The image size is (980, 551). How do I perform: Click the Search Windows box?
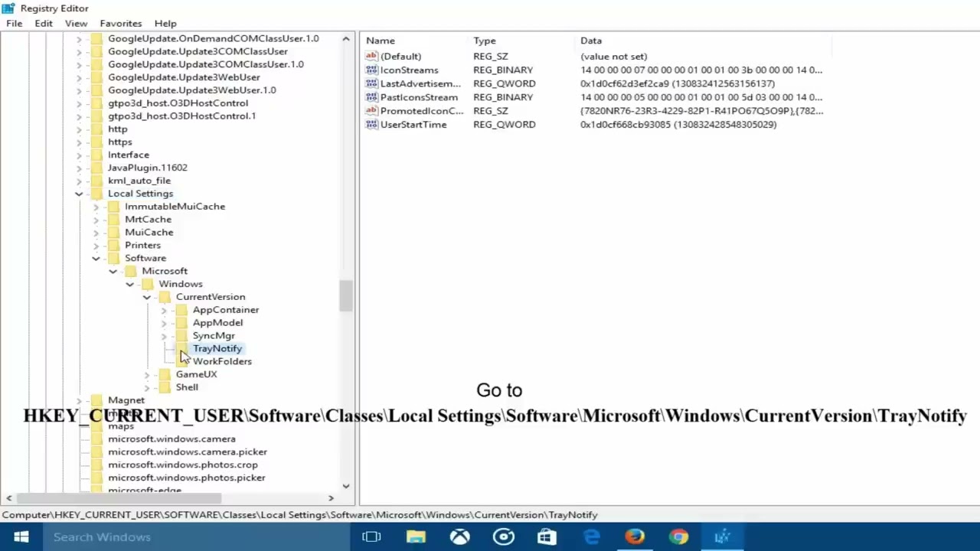[x=195, y=537]
